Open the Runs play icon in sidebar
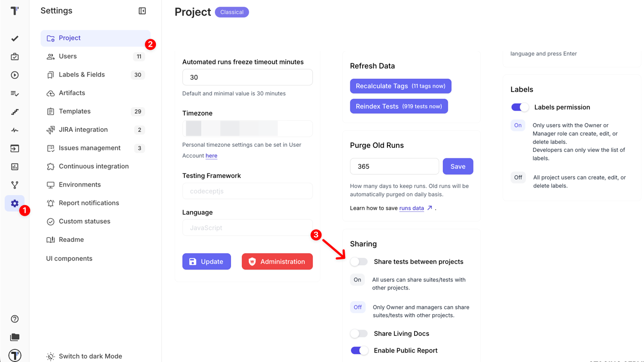 point(15,75)
